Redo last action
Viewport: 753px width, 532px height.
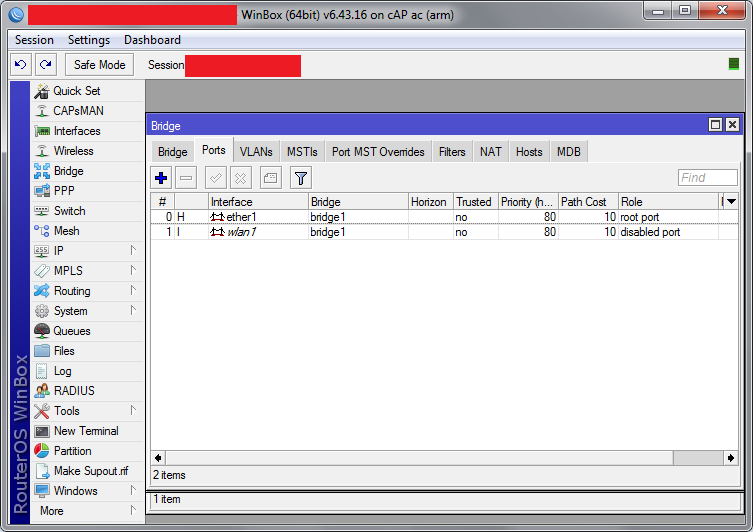[x=46, y=64]
